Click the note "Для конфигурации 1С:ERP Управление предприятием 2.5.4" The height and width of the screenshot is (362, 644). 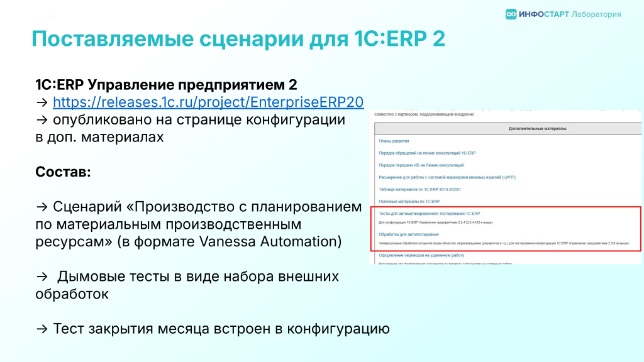pos(436,222)
